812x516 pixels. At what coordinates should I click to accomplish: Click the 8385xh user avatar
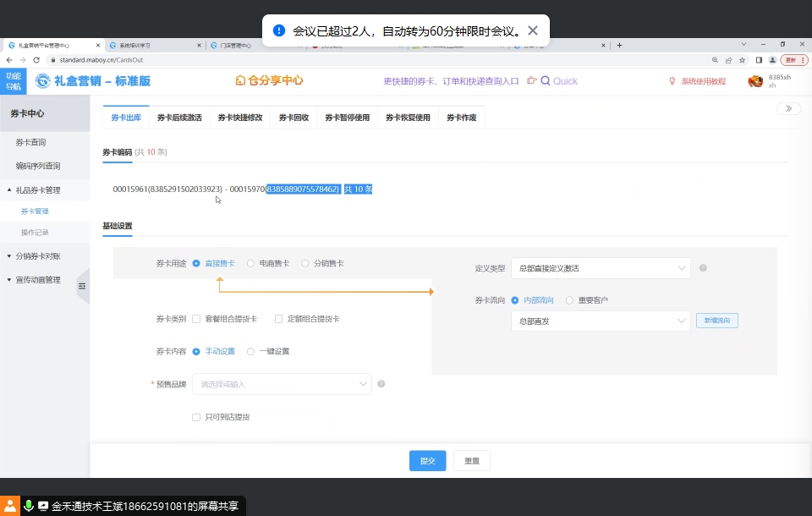[x=755, y=81]
